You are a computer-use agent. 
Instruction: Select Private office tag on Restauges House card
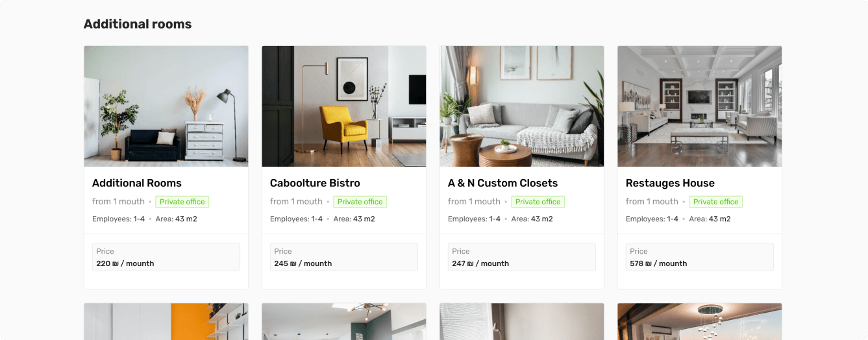[716, 202]
